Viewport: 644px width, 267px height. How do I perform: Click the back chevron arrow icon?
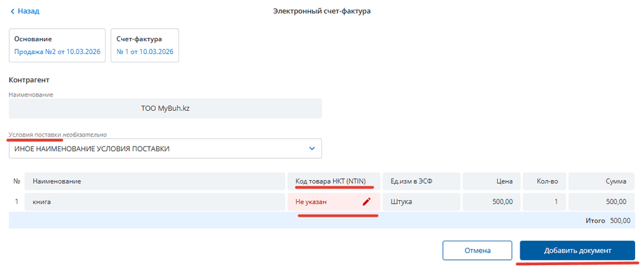12,12
